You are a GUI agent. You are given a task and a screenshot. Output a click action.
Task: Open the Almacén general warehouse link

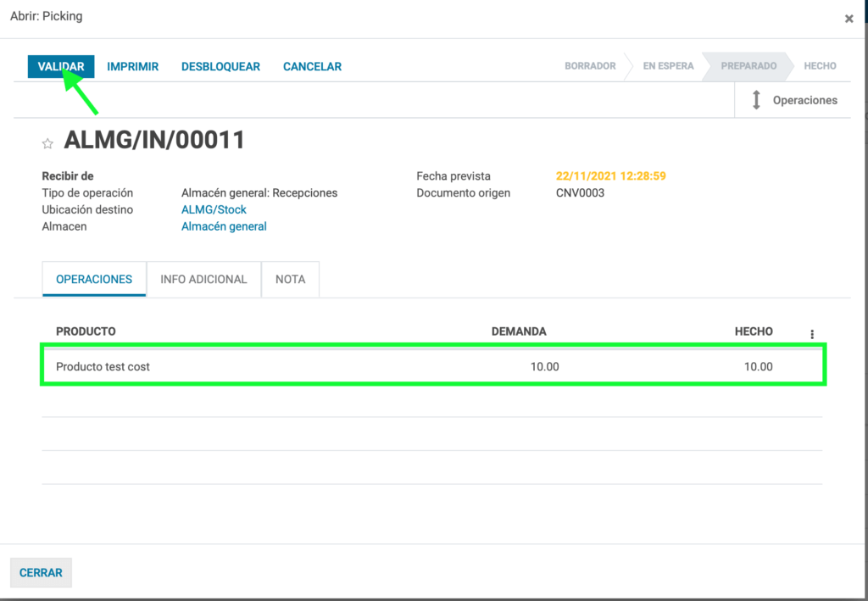(224, 226)
